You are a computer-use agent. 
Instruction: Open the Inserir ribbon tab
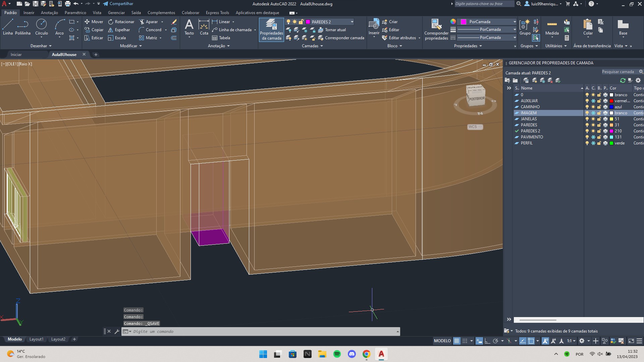click(x=29, y=13)
